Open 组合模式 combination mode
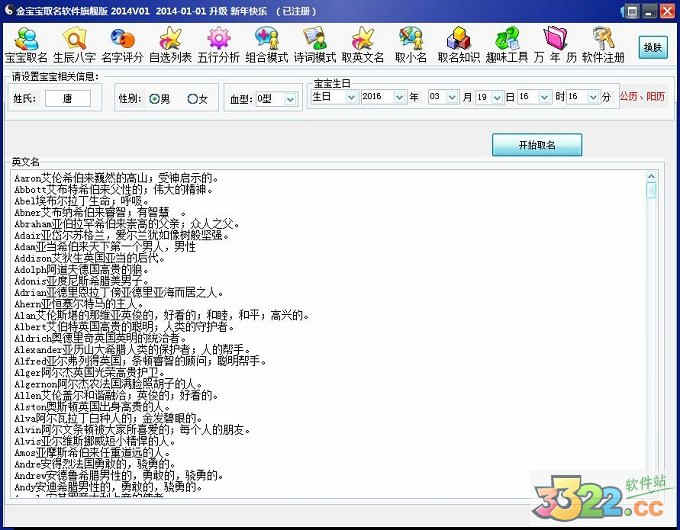This screenshot has height=530, width=680. pos(267,45)
